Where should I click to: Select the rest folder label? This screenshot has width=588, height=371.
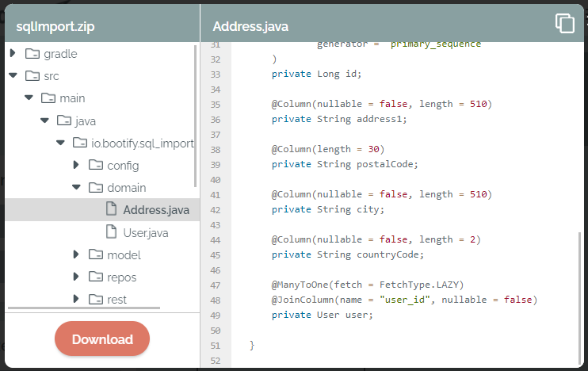[x=117, y=300]
